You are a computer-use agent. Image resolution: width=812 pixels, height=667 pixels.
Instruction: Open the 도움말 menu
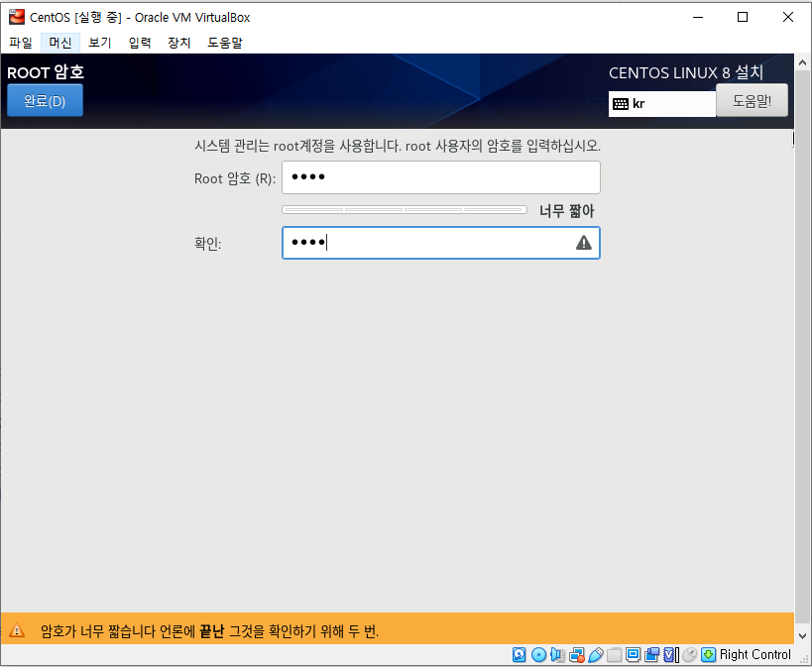click(225, 43)
